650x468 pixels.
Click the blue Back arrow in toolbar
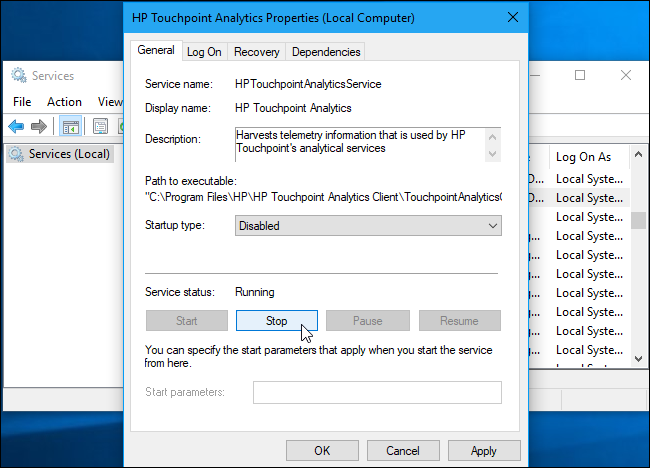click(x=16, y=126)
